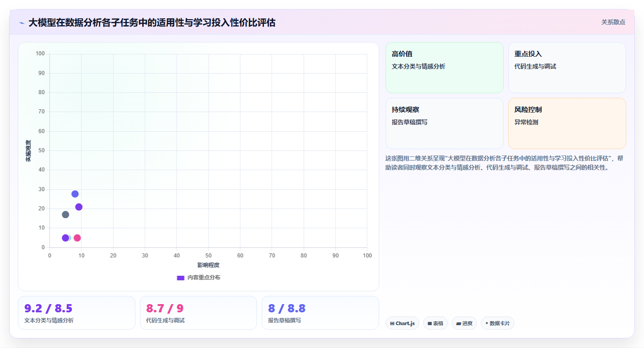Open the 重点投入 quadrant card
The image size is (644, 348).
click(567, 68)
